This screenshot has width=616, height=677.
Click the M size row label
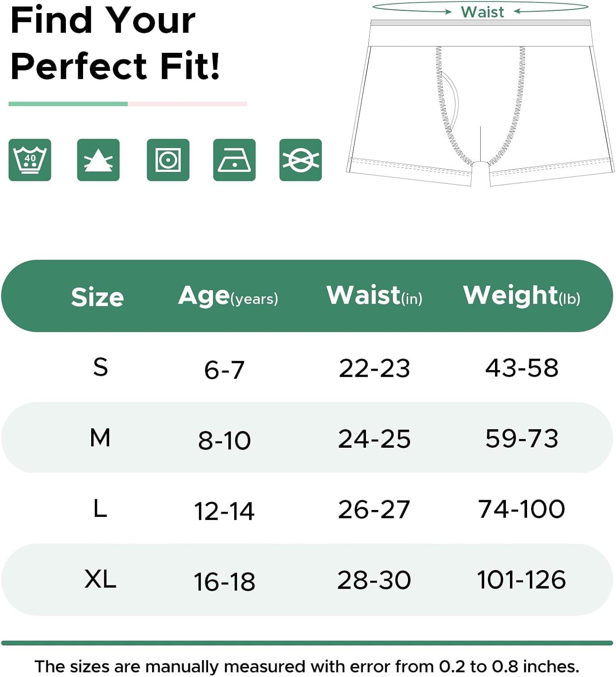[100, 437]
